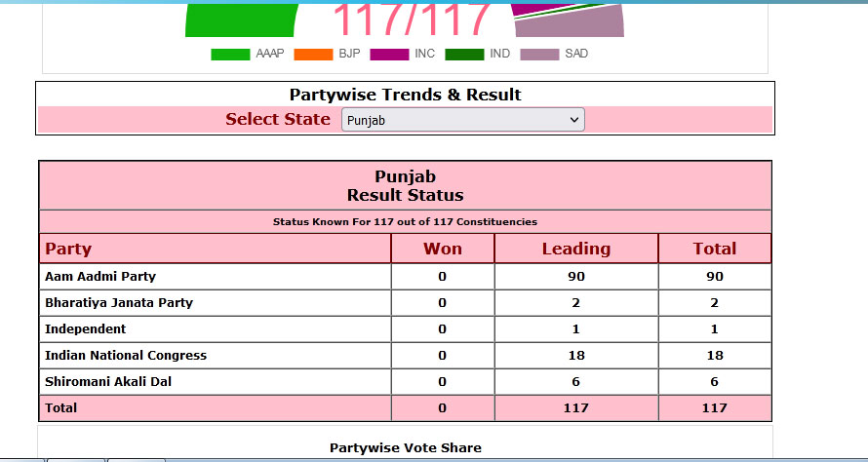
Task: Click the AAAP legend label
Action: pyautogui.click(x=270, y=54)
